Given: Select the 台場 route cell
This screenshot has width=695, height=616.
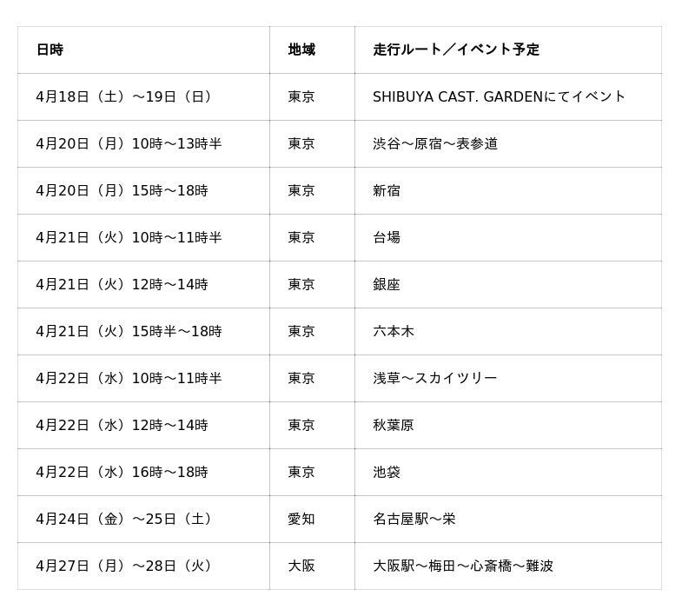Looking at the screenshot, I should (387, 238).
